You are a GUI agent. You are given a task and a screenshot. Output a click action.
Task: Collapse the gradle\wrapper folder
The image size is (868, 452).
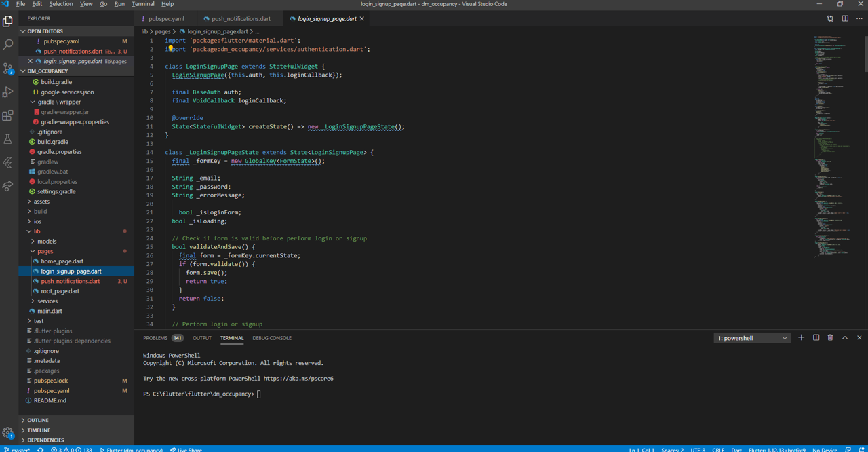pos(59,102)
